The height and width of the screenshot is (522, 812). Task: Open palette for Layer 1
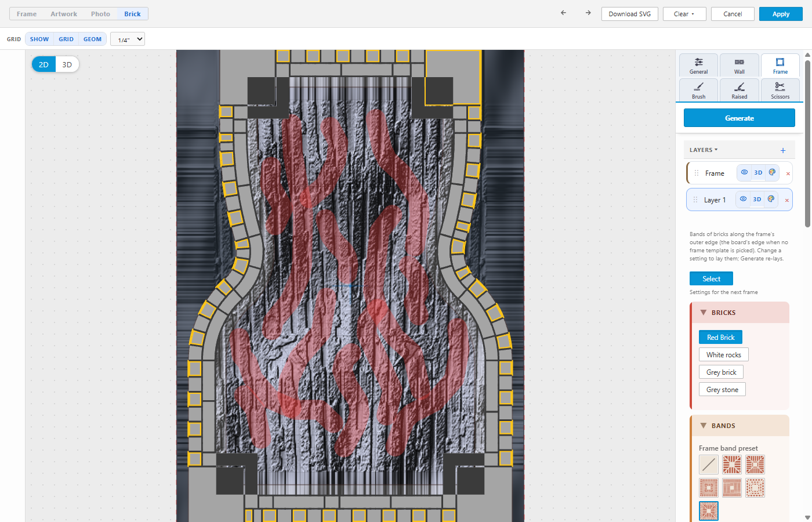tap(771, 199)
